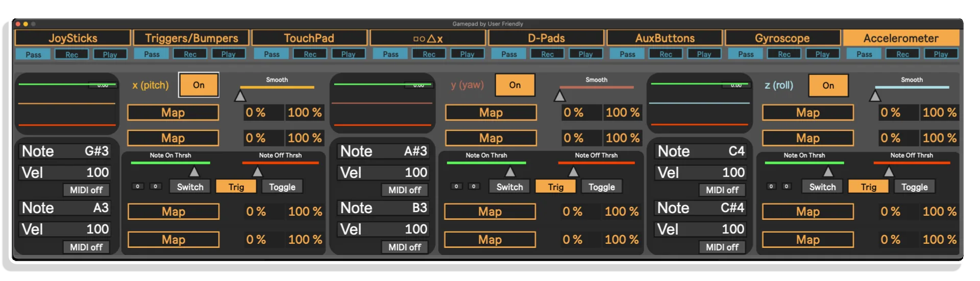Viewport: 980px width, 281px height.
Task: Toggle MIDI off below Note B3
Action: pos(405,247)
